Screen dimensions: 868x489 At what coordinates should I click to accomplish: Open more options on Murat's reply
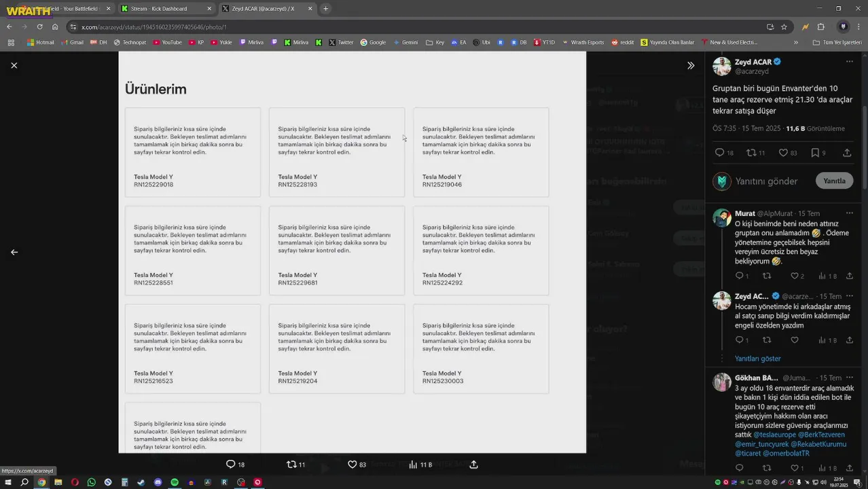[x=849, y=213]
